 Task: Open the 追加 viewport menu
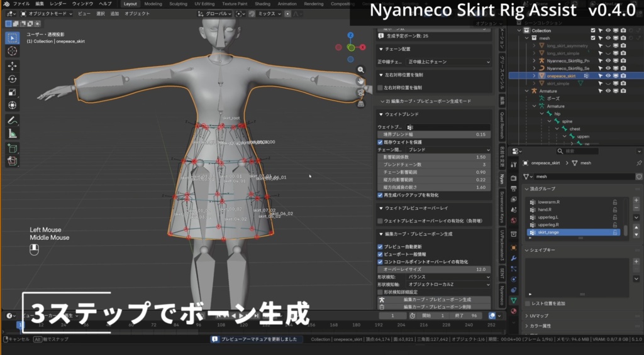pyautogui.click(x=114, y=14)
